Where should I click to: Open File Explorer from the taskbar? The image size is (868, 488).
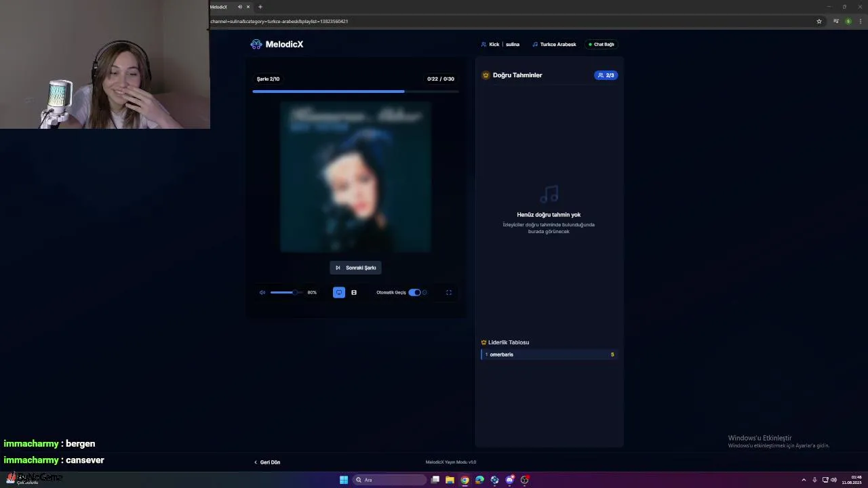click(450, 480)
